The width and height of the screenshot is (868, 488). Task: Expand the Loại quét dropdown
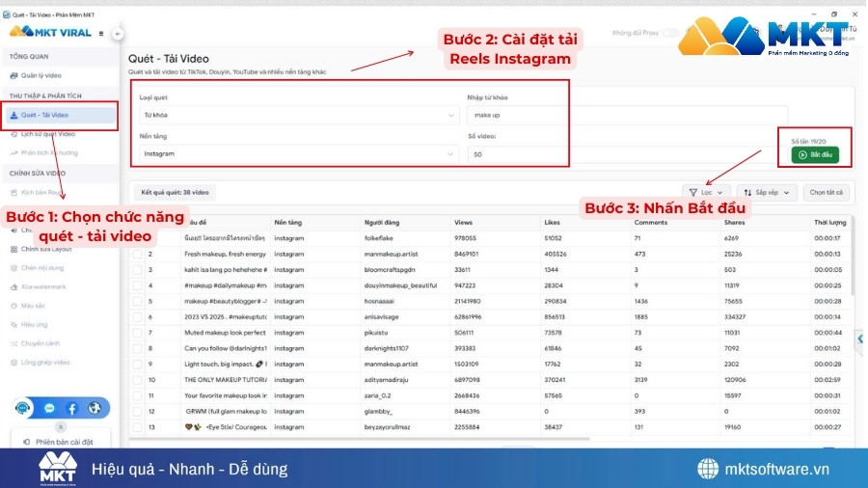(x=297, y=115)
